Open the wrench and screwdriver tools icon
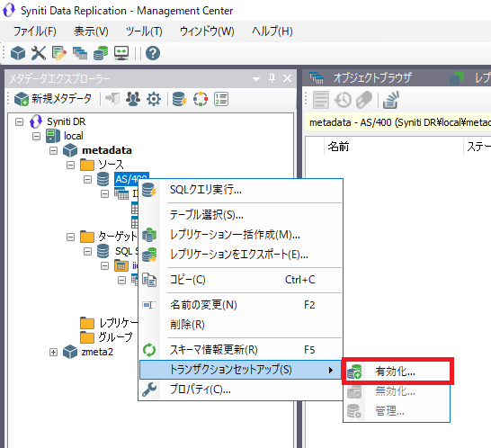Screen dimensions: 491x448 coord(39,53)
